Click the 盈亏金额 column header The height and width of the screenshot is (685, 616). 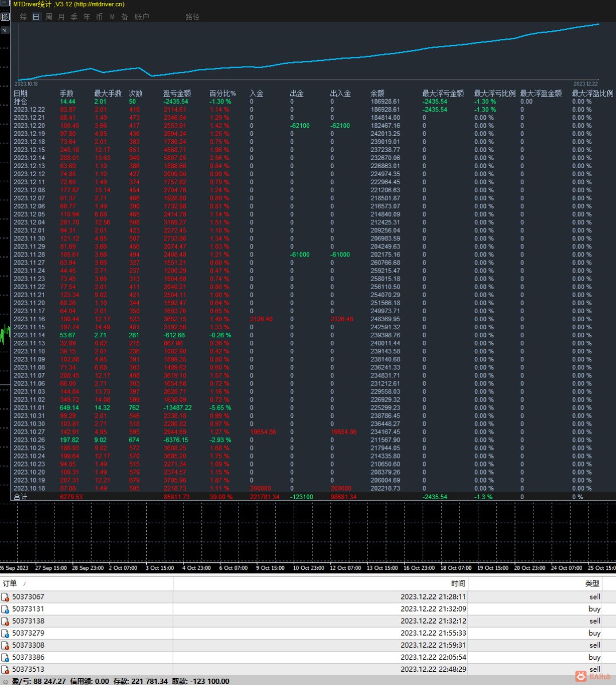(177, 94)
